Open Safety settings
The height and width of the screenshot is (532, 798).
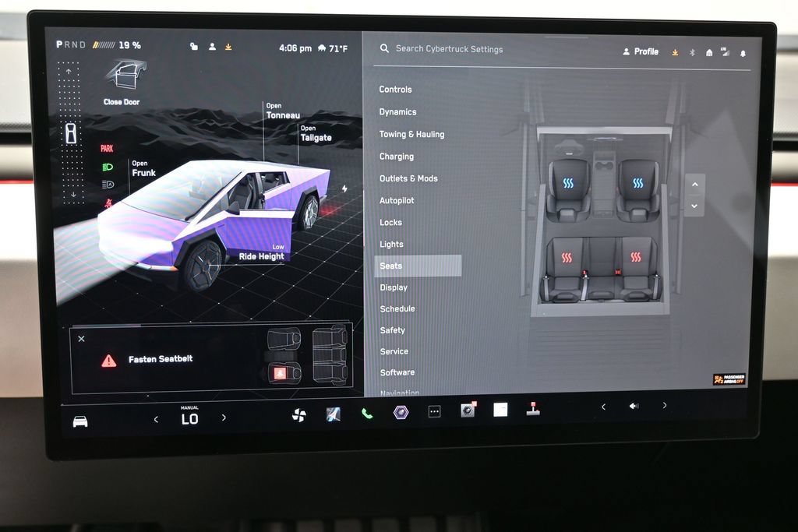(x=393, y=330)
